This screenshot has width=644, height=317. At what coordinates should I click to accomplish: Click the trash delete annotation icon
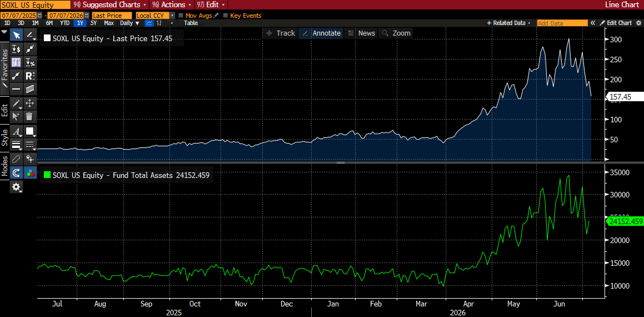click(30, 116)
